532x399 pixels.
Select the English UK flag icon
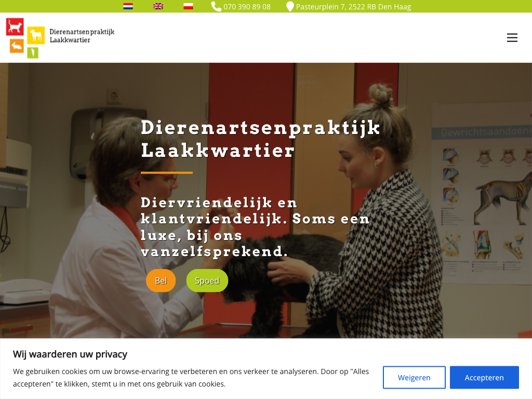click(158, 6)
